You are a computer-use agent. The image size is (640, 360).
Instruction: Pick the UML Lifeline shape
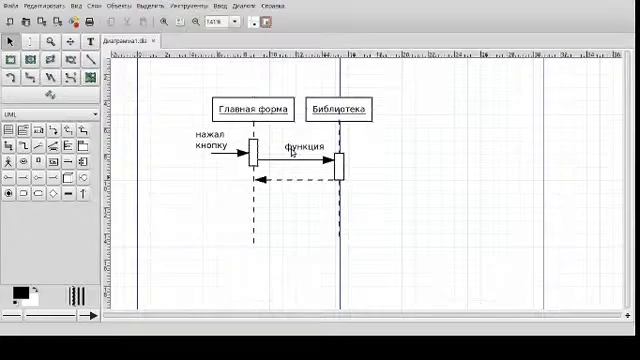[x=38, y=162]
